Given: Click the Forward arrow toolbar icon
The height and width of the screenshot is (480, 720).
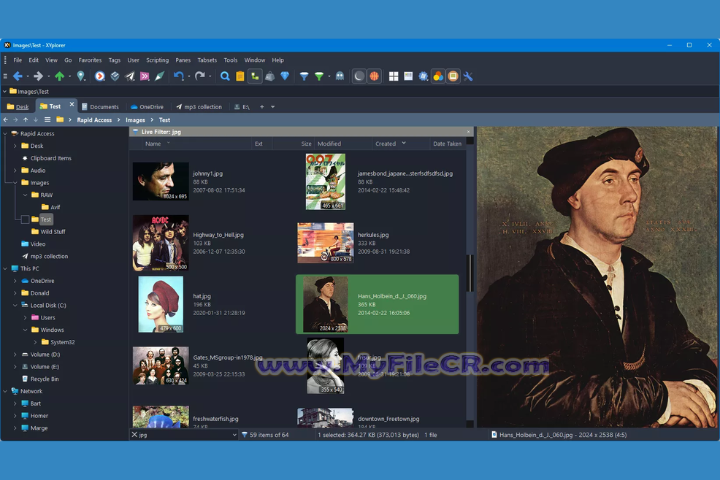Looking at the screenshot, I should (39, 76).
